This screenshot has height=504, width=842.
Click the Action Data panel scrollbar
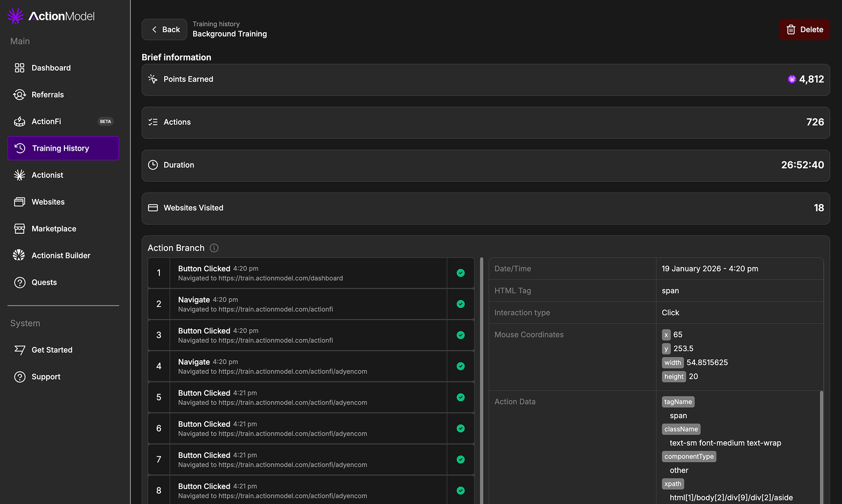point(821,447)
